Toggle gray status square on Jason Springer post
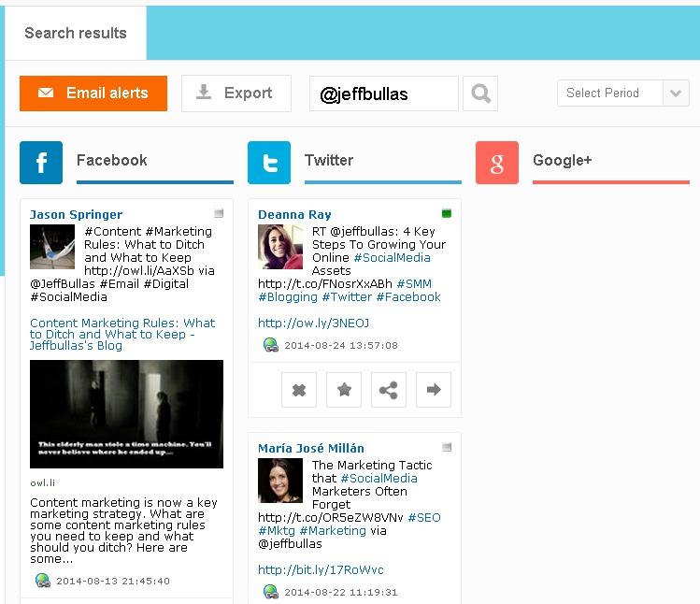The height and width of the screenshot is (604, 700). [x=219, y=213]
